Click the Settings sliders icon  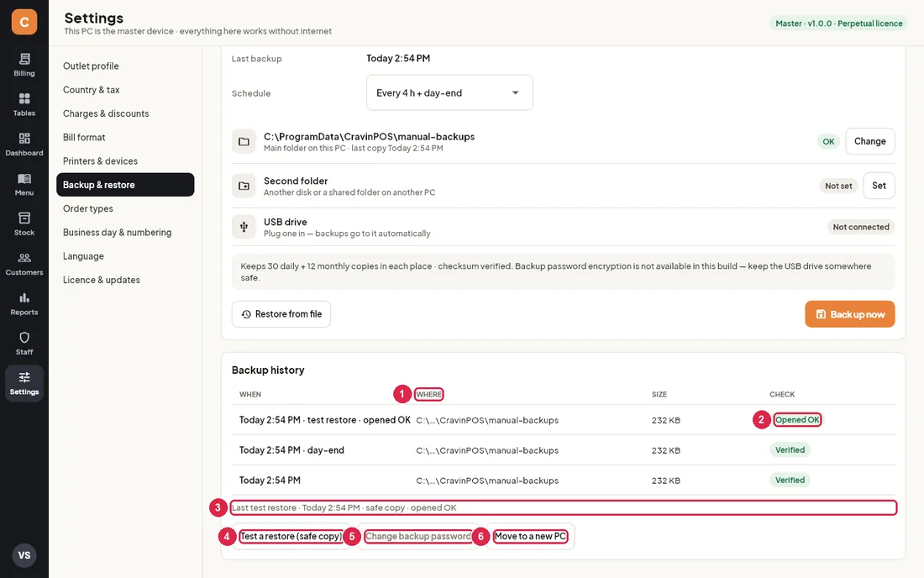pos(24,377)
